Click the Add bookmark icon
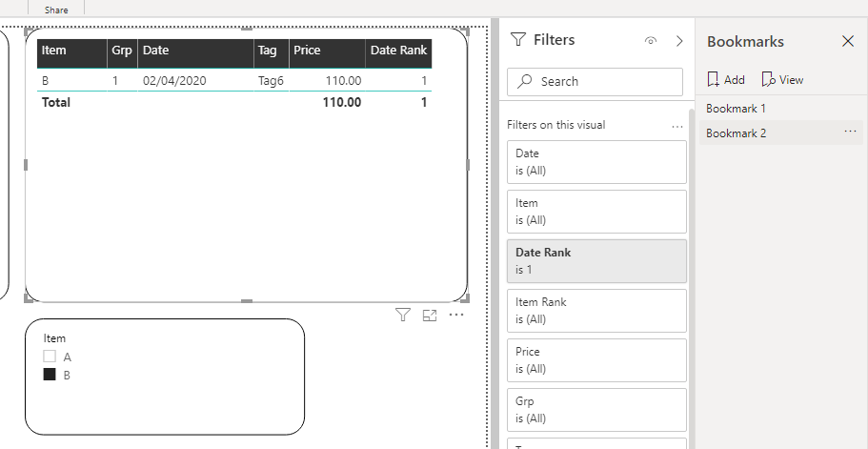This screenshot has height=449, width=868. tap(713, 80)
